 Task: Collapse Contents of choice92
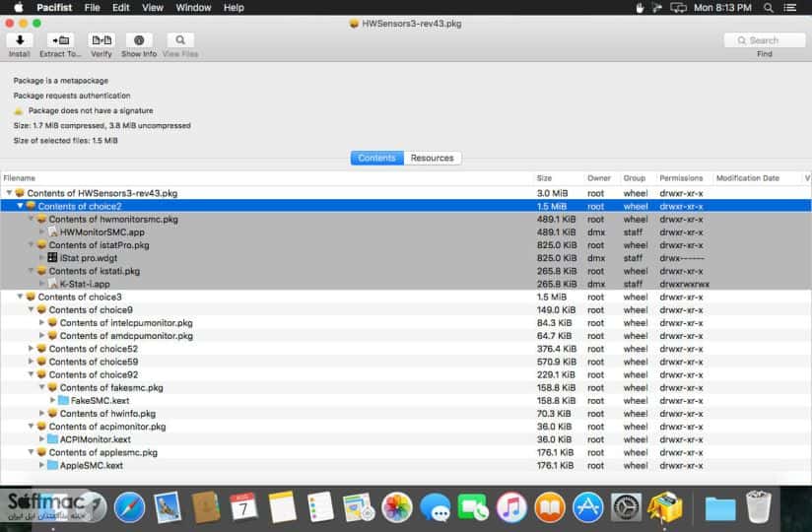click(x=31, y=374)
